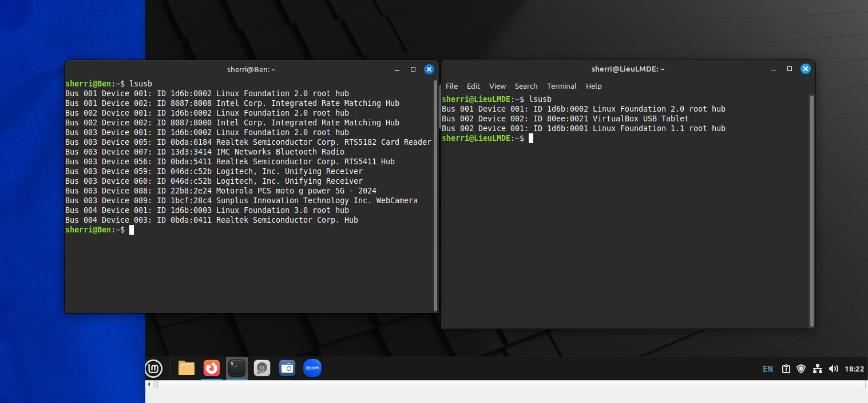Open Edit menu in LieuLMDE terminal
This screenshot has height=403, width=868.
click(473, 86)
